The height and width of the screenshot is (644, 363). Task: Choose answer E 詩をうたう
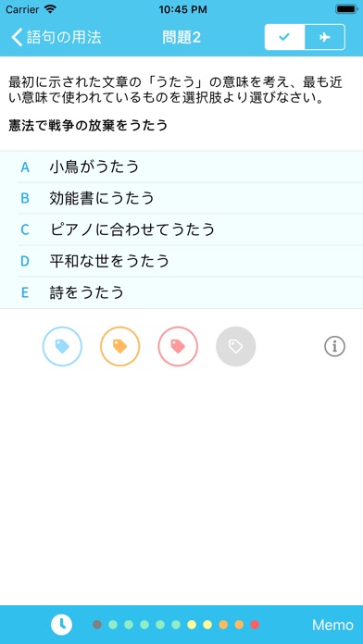pos(181,292)
